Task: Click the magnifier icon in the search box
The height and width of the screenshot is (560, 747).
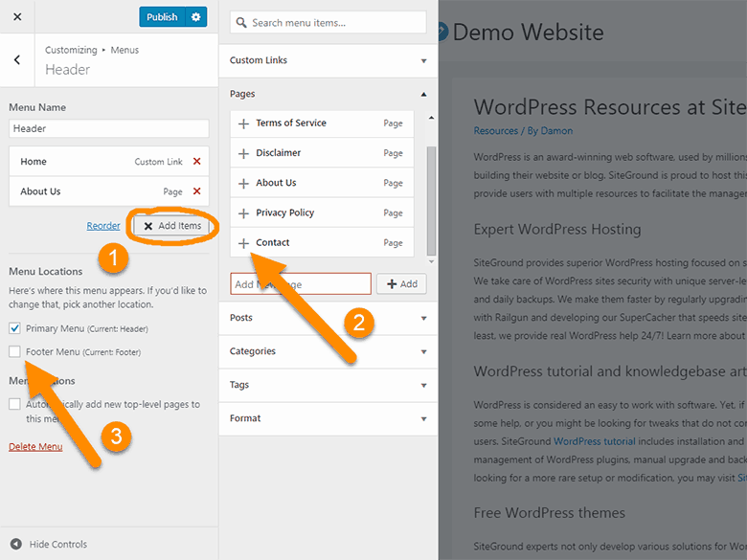Action: pos(241,23)
